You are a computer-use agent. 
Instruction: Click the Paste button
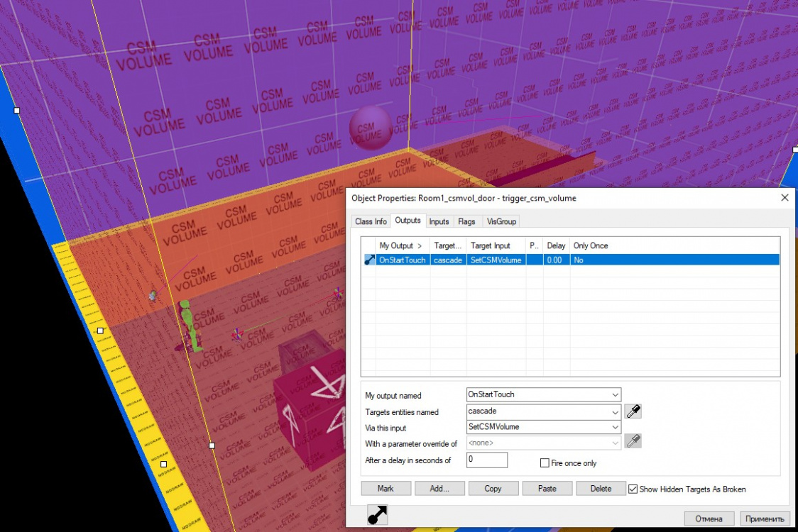547,488
